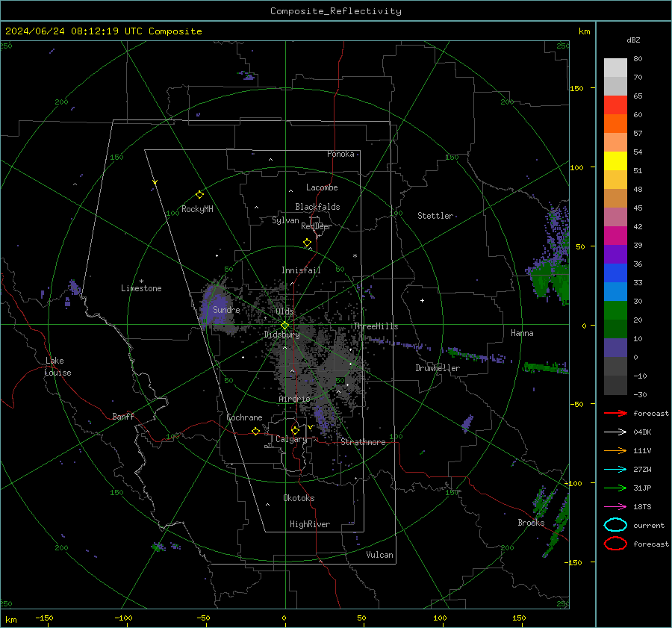This screenshot has height=628, width=672.
Task: Select the royal blue 33-36 dBZ swatch
Action: click(615, 273)
